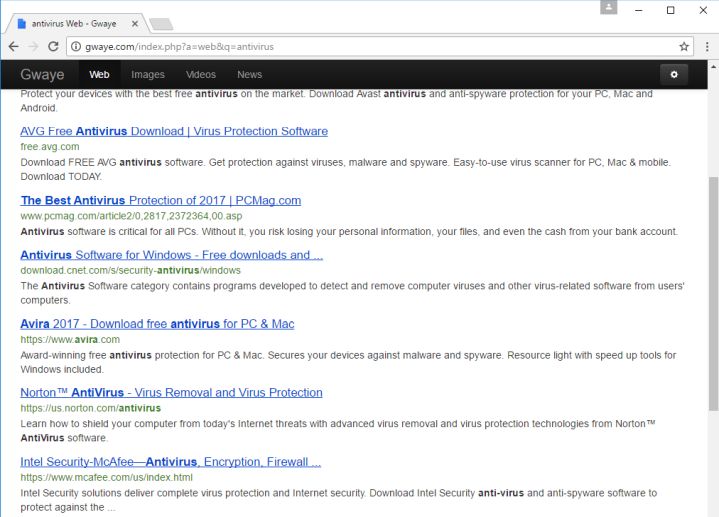
Task: Close the antivirus Web - Gwaye tab
Action: pyautogui.click(x=135, y=23)
